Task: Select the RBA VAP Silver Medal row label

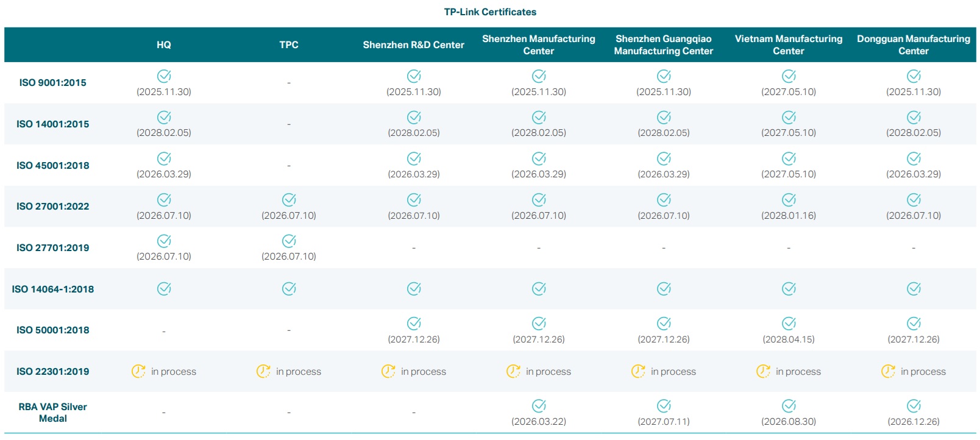Action: tap(53, 413)
